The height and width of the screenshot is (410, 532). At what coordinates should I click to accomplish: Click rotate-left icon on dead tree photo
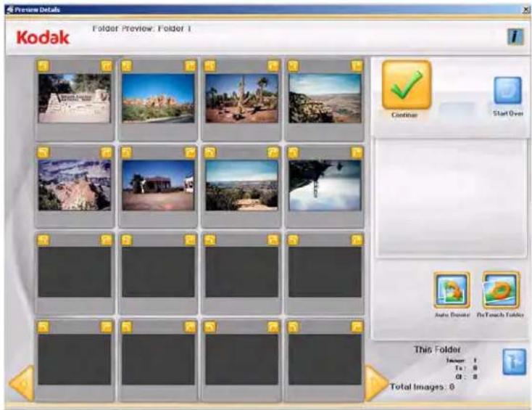[210, 66]
